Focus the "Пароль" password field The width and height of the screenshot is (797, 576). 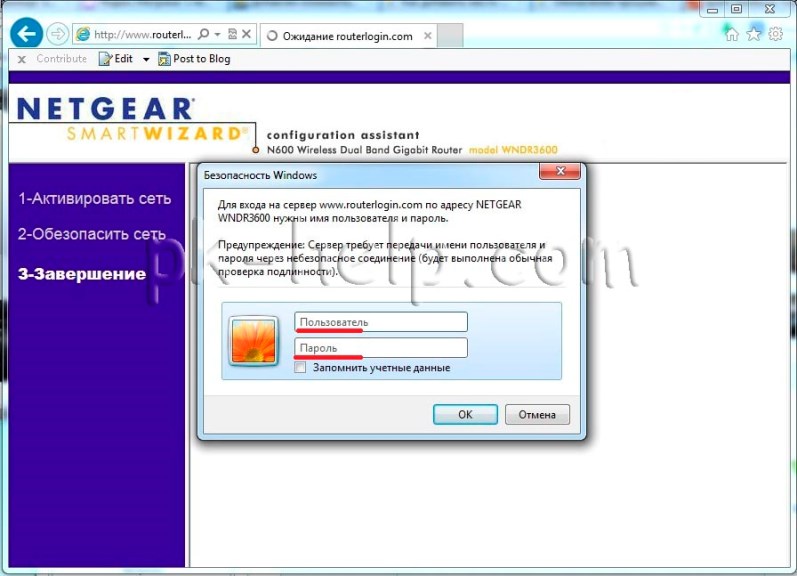381,348
